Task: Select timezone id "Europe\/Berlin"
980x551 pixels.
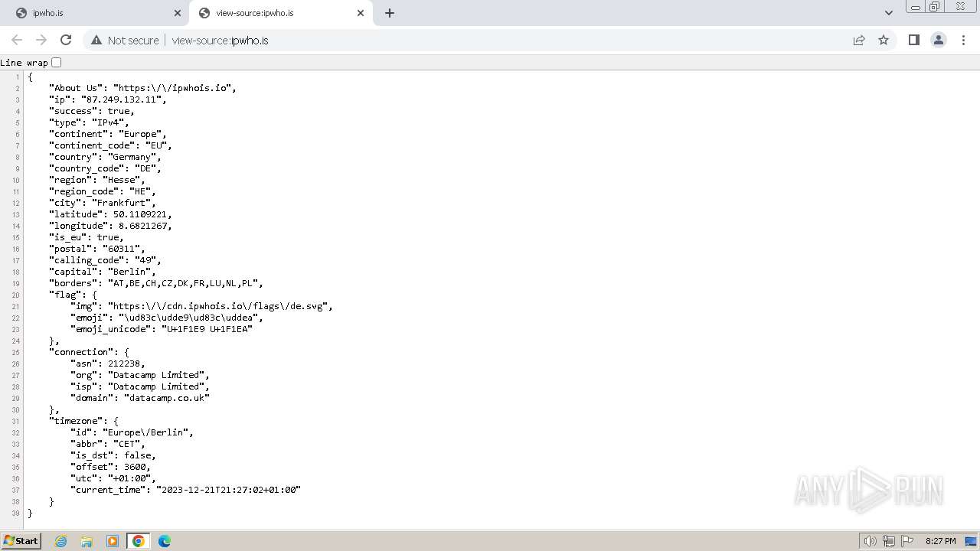Action: [x=145, y=432]
